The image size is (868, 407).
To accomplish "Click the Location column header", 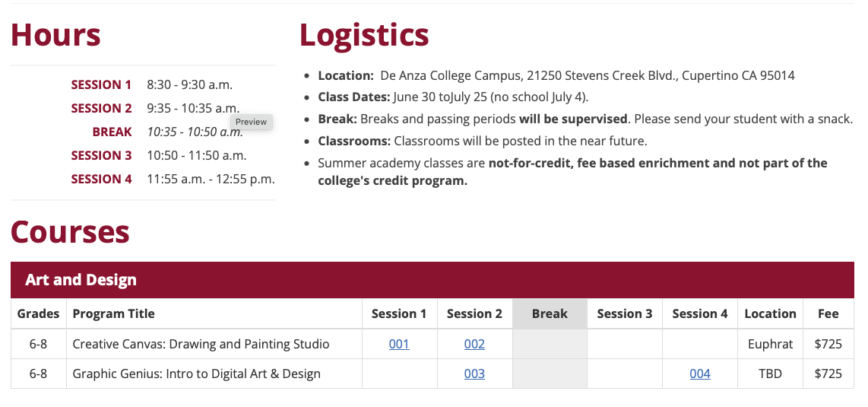I will point(770,313).
